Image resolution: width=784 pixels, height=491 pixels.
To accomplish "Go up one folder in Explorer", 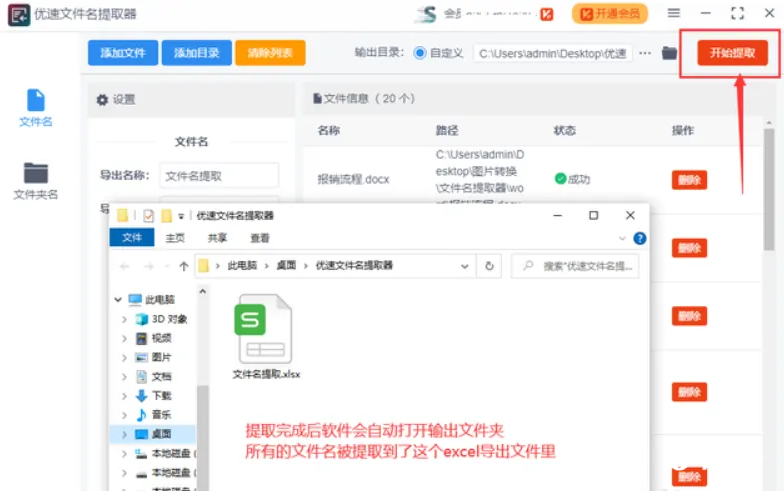I will pos(184,266).
